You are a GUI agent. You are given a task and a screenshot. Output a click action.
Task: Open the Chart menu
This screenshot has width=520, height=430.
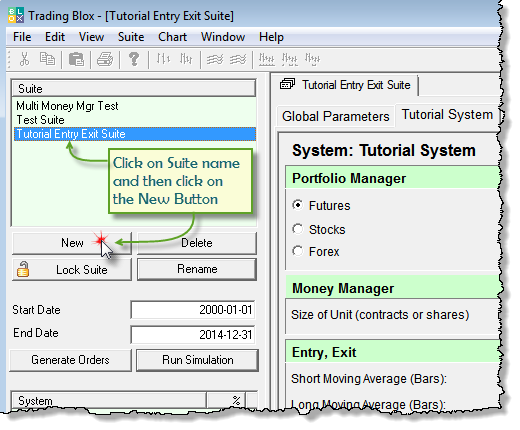(x=172, y=37)
